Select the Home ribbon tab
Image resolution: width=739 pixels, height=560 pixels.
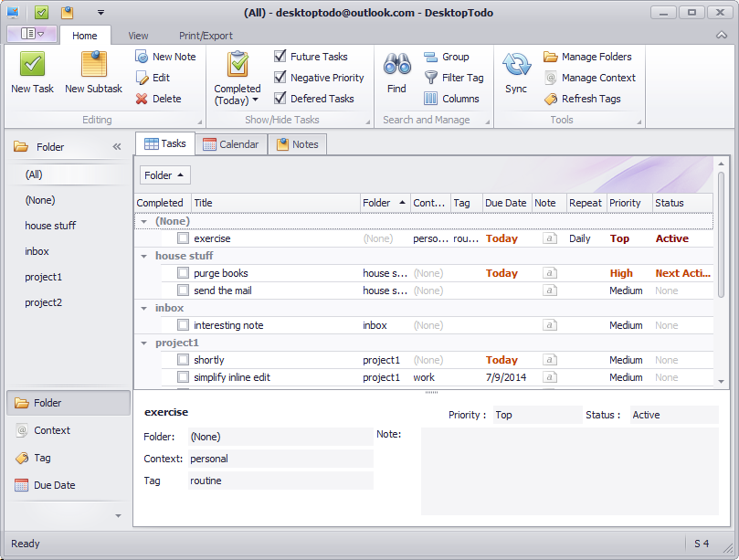point(85,36)
